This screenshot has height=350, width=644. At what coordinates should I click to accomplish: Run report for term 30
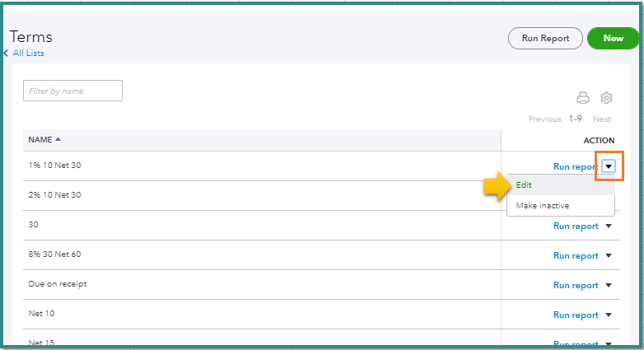pos(576,226)
